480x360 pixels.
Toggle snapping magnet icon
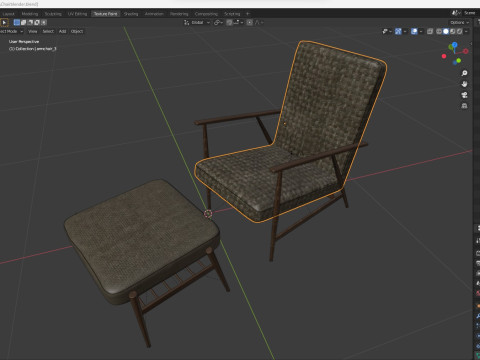[x=229, y=22]
